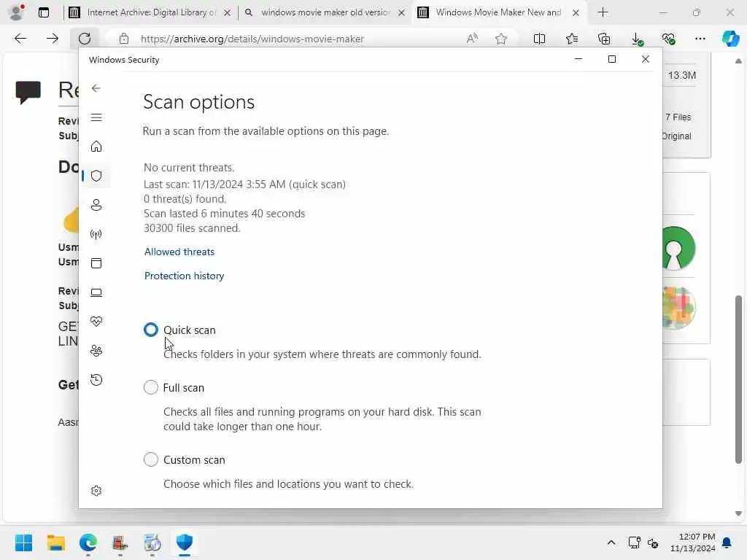Open the Edge Favorites list
This screenshot has width=747, height=560.
coord(572,39)
